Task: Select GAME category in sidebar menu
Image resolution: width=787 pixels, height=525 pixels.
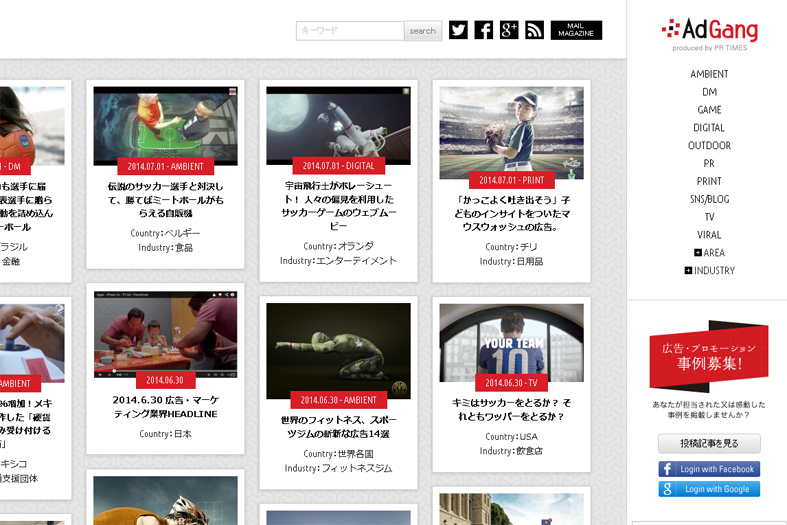Action: point(709,110)
